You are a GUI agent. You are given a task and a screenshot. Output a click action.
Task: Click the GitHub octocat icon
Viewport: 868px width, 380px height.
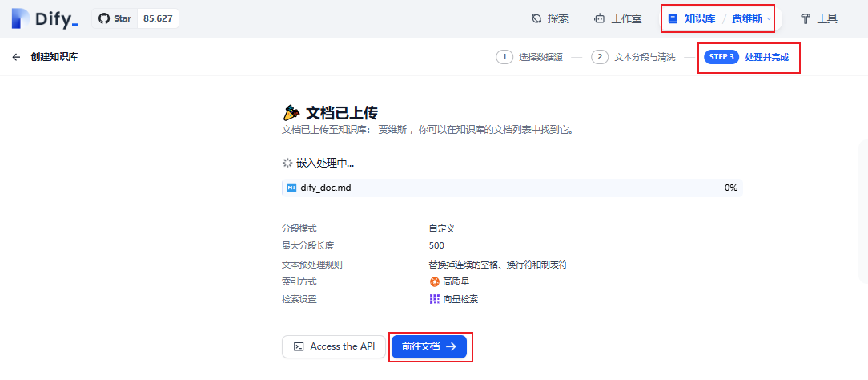pyautogui.click(x=103, y=18)
